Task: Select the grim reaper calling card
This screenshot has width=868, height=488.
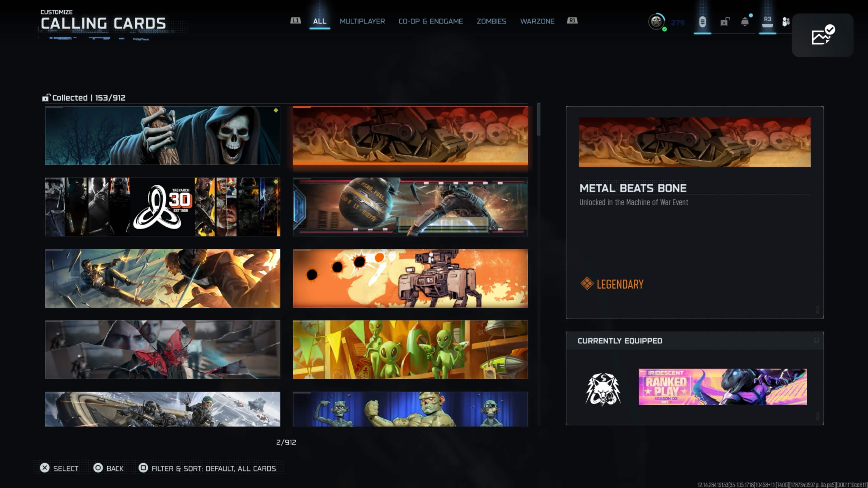Action: (x=163, y=135)
